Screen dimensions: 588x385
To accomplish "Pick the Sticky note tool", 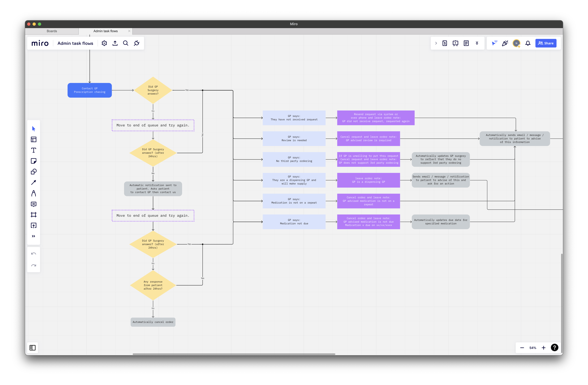I will 34,161.
